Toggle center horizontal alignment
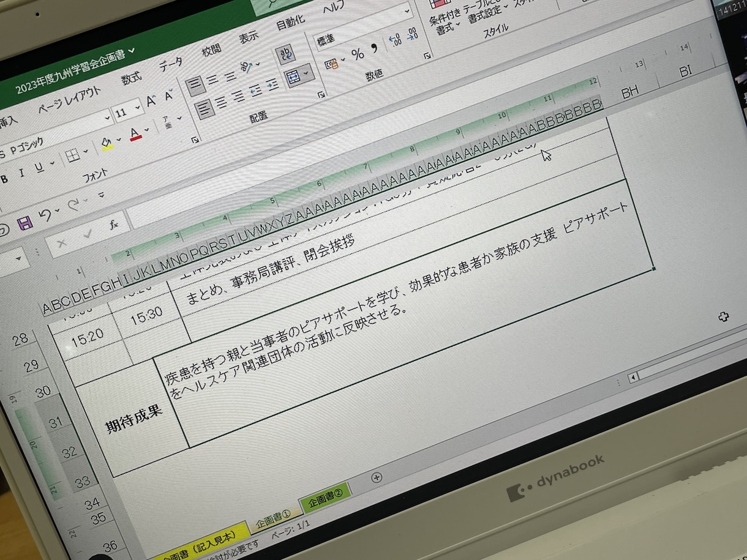This screenshot has width=747, height=560. (221, 103)
